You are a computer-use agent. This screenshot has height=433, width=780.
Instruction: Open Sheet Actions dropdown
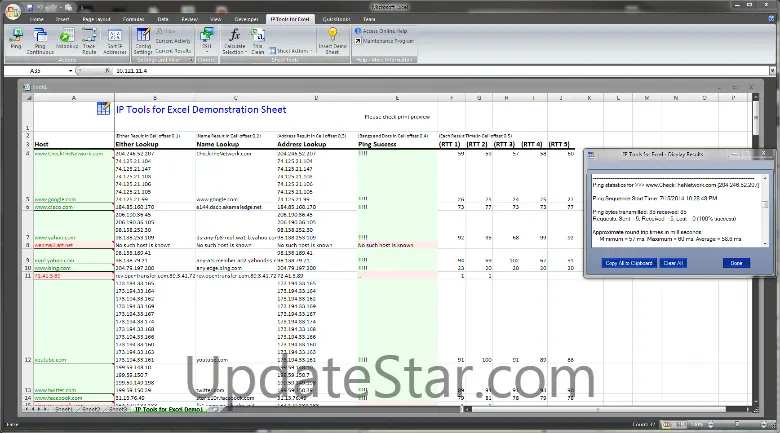tap(291, 51)
